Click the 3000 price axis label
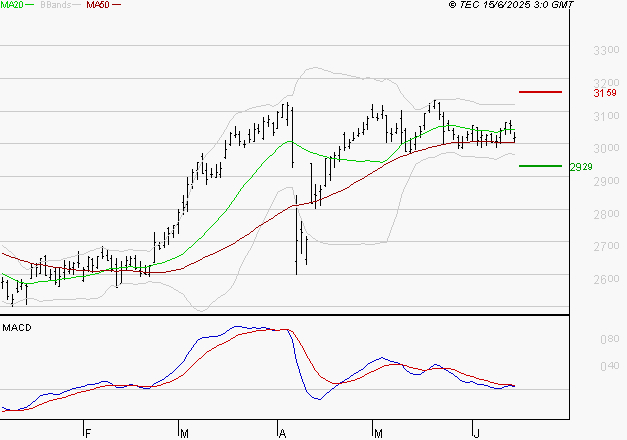This screenshot has height=440, width=627. (x=606, y=148)
